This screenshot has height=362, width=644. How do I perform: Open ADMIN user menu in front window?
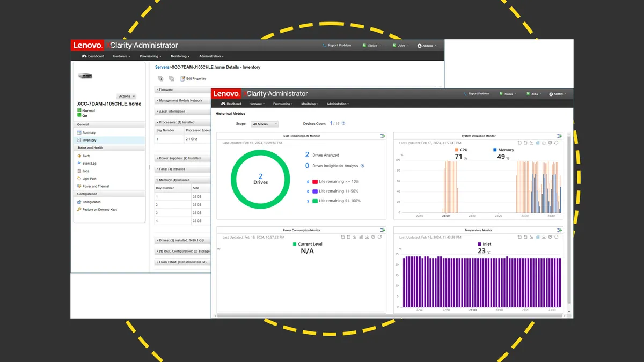click(x=558, y=94)
